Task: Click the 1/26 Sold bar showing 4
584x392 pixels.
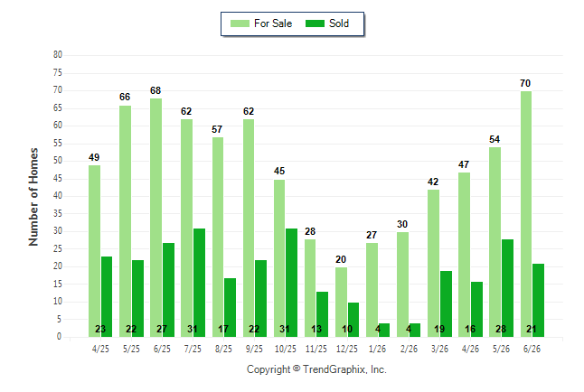Action: click(384, 331)
